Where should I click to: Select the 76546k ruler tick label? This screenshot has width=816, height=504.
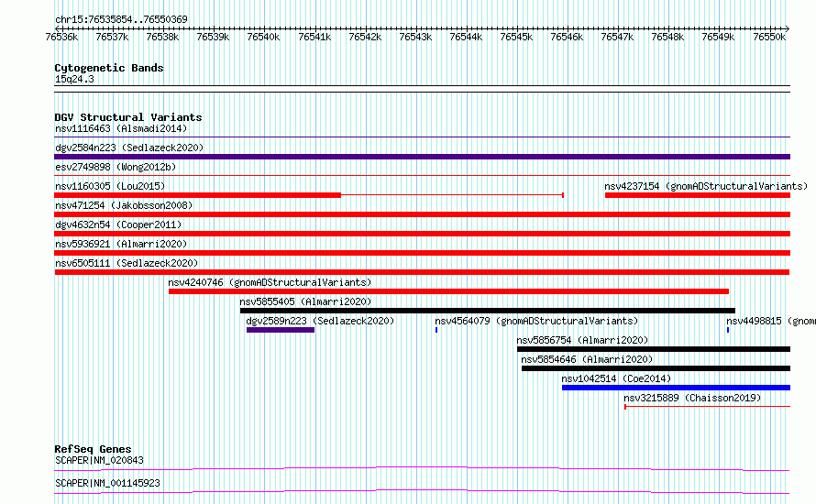coord(567,37)
